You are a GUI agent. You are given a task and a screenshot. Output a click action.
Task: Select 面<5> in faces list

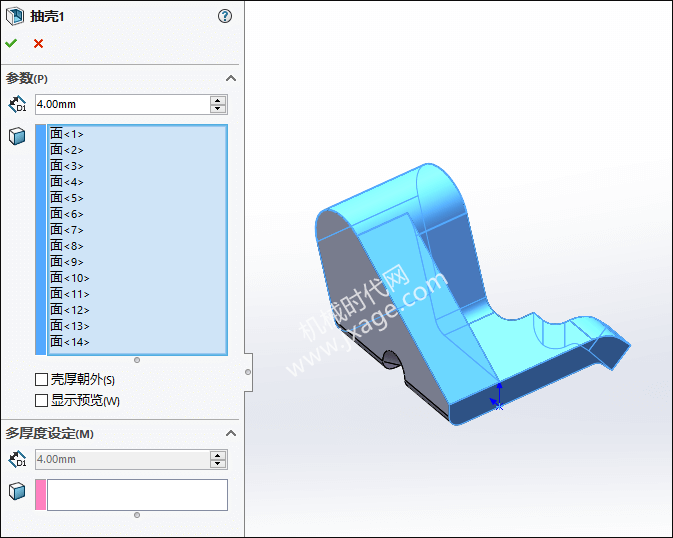67,198
